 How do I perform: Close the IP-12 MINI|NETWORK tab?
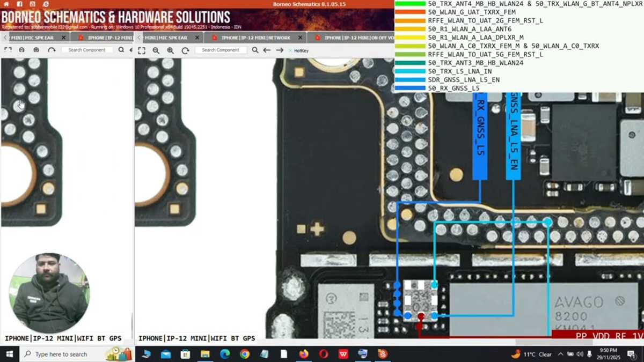coord(299,38)
